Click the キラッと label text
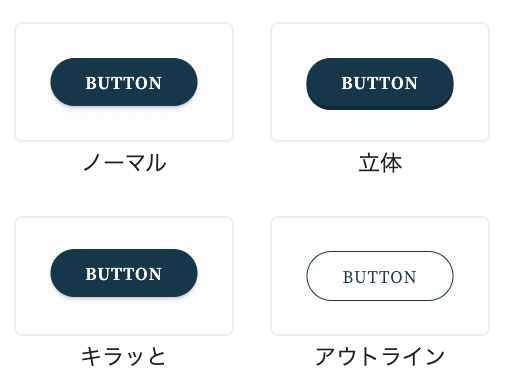506x382 pixels. (124, 356)
